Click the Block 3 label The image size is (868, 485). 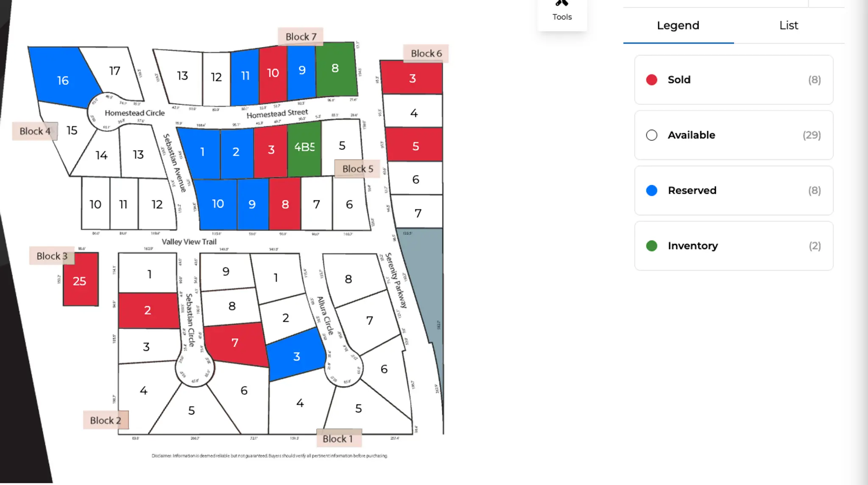(x=52, y=256)
